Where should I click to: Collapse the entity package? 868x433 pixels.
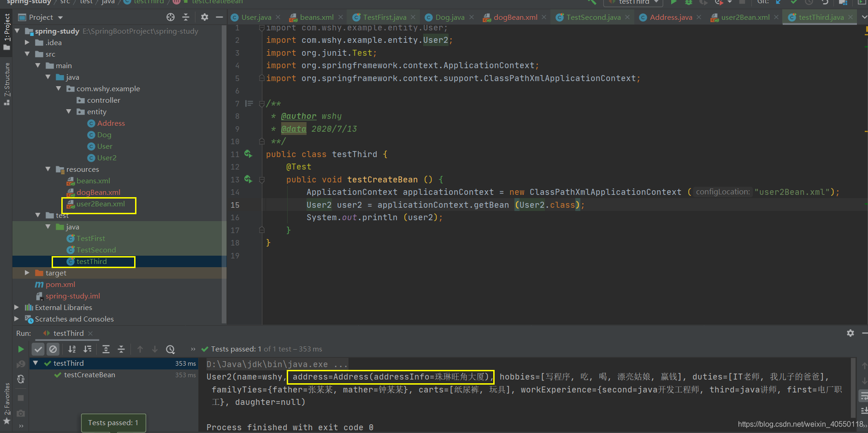[69, 111]
